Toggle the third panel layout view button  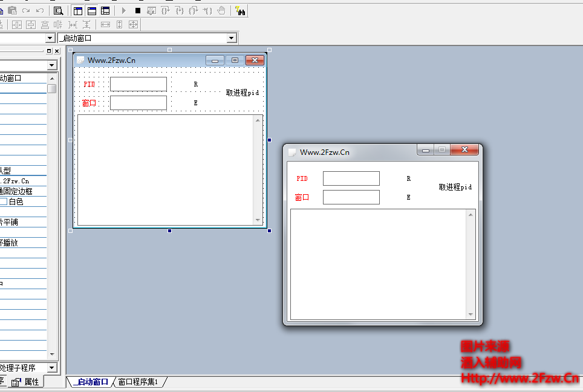click(105, 10)
